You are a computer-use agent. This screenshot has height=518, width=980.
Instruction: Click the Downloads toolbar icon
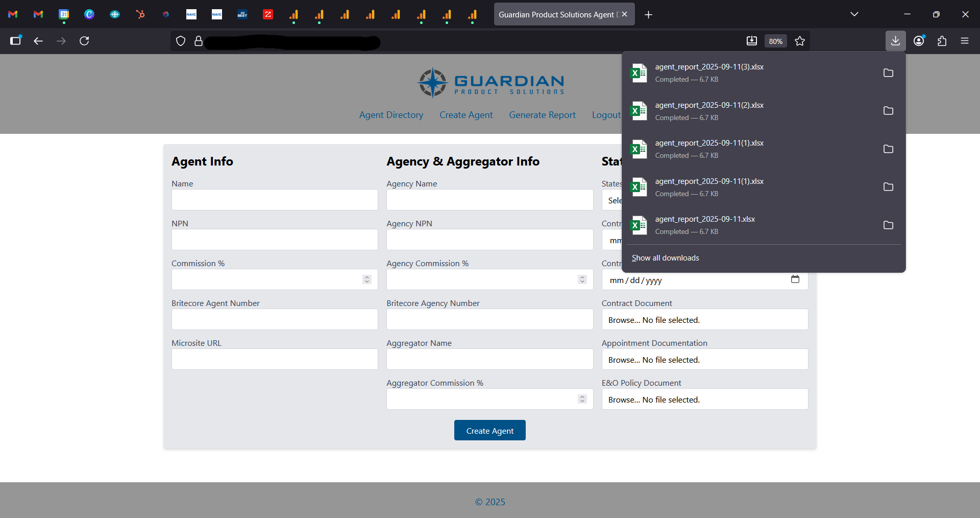(895, 41)
